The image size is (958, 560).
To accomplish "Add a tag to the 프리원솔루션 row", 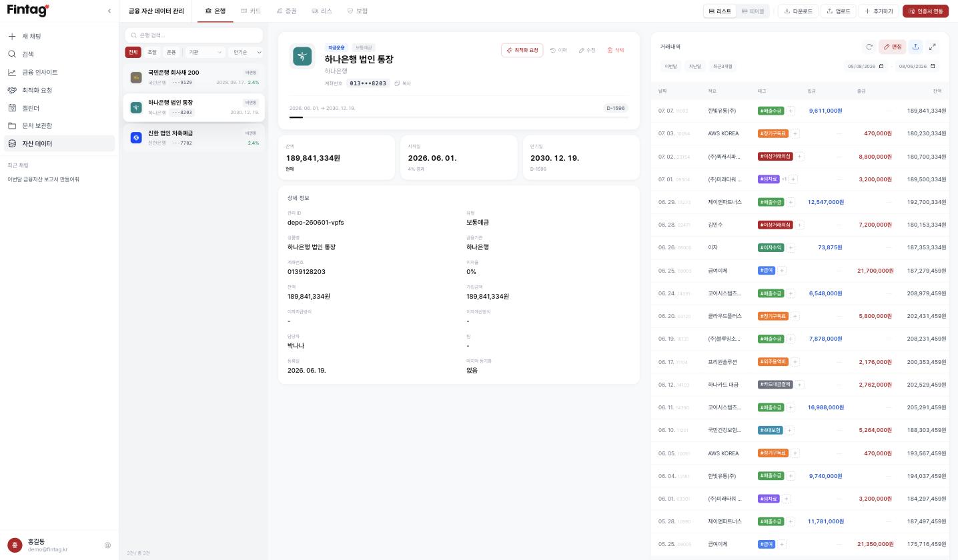I will [x=795, y=362].
